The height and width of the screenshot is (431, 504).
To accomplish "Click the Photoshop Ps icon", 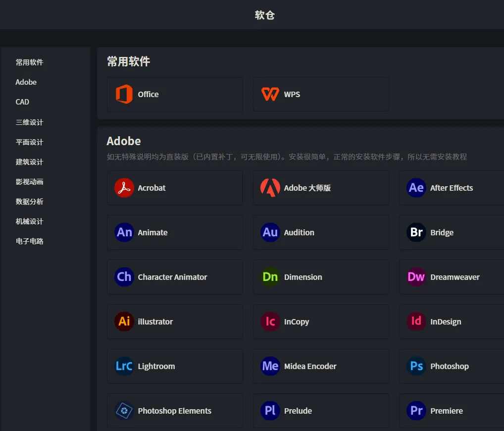I will click(416, 366).
